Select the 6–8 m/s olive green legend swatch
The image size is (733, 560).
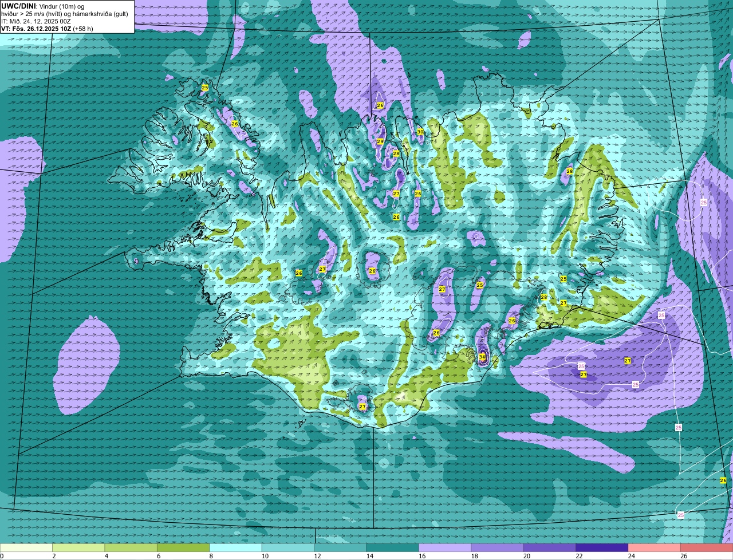183,547
